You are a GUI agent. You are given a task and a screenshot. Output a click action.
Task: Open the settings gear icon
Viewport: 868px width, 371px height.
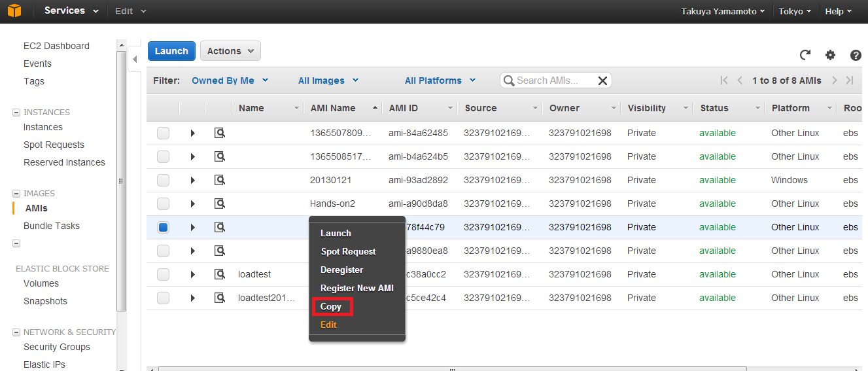pos(830,55)
